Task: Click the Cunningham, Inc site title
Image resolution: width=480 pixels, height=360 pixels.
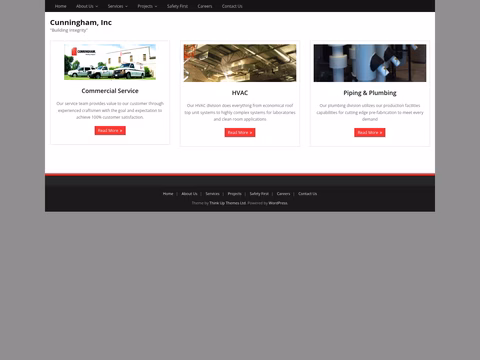Action: [x=81, y=22]
